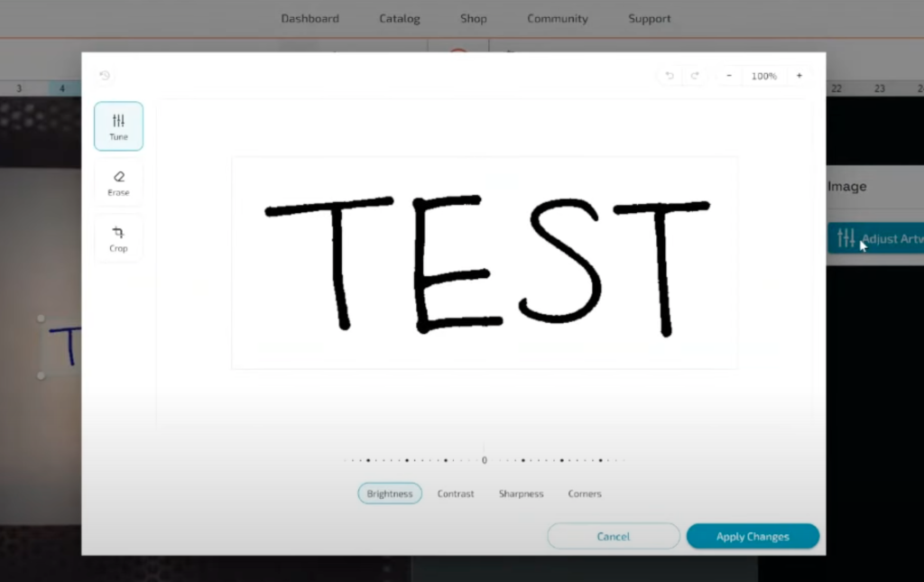This screenshot has width=924, height=582.
Task: Select the Erase tool
Action: 118,182
